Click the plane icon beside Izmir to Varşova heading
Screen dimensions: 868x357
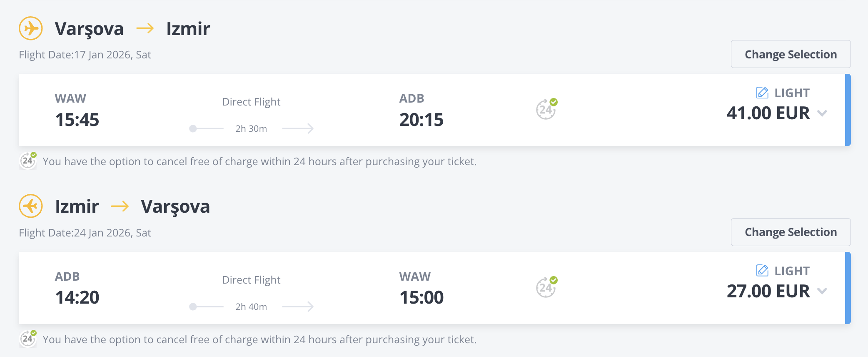tap(31, 206)
